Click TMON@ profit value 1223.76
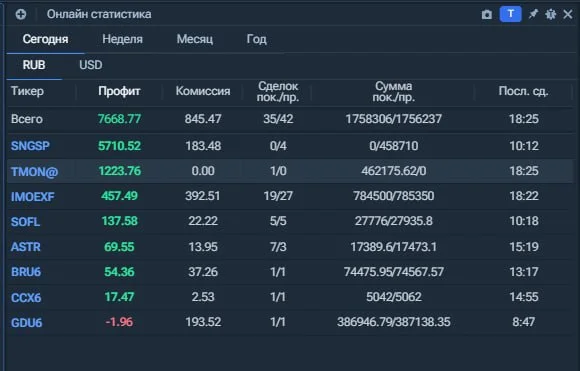The width and height of the screenshot is (580, 371). (119, 171)
